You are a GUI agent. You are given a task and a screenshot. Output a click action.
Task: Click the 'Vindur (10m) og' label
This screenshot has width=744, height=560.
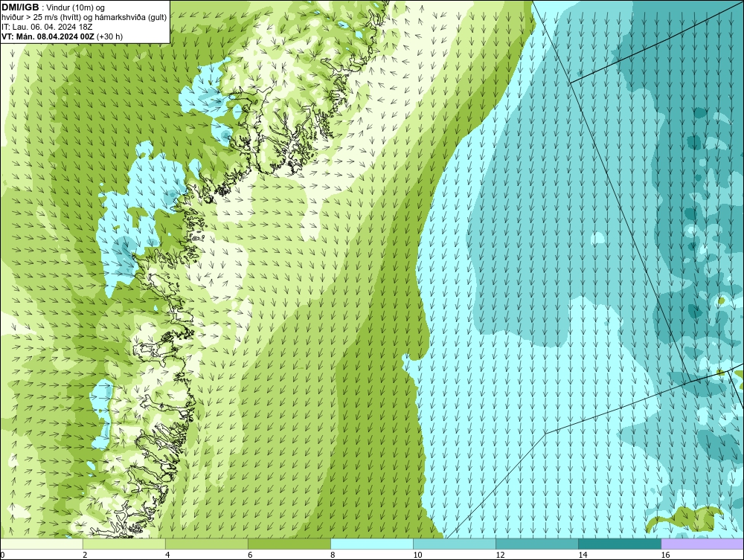(x=77, y=7)
